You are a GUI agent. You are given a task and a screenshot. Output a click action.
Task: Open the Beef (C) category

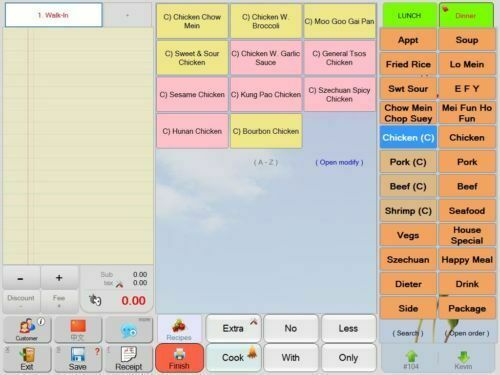click(x=408, y=186)
